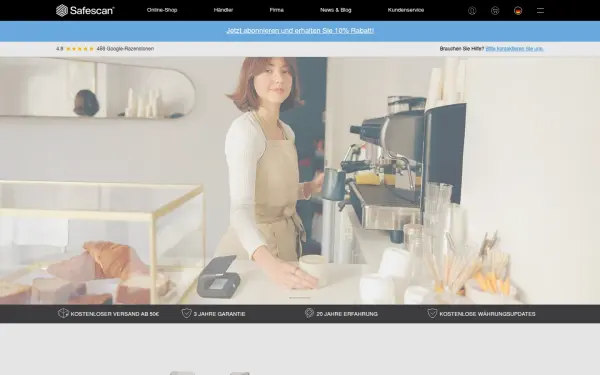Viewport: 600px width, 375px height.
Task: Click the 'Bitte kontaktieren Sie uns' link
Action: click(514, 49)
